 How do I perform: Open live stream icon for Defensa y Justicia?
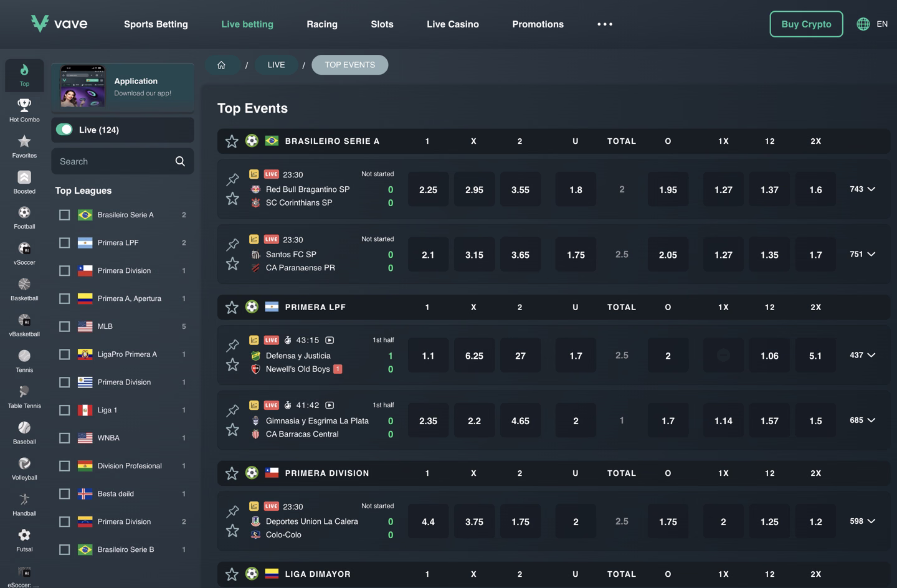click(x=330, y=340)
